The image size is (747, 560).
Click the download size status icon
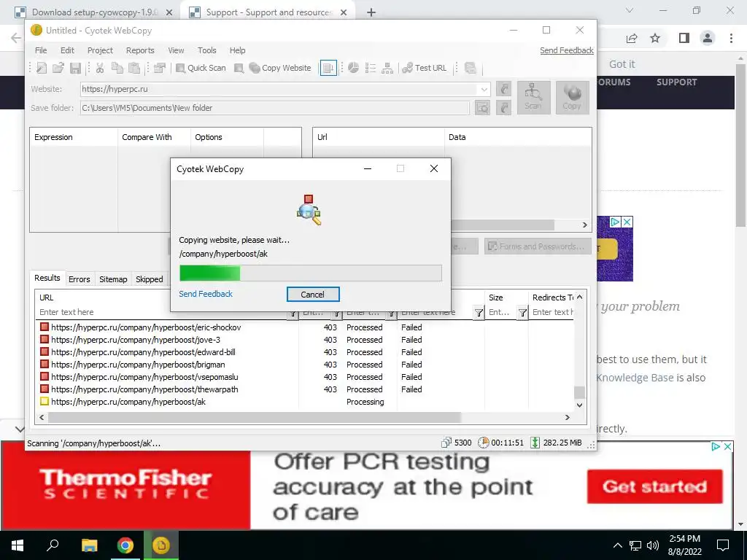(x=535, y=443)
